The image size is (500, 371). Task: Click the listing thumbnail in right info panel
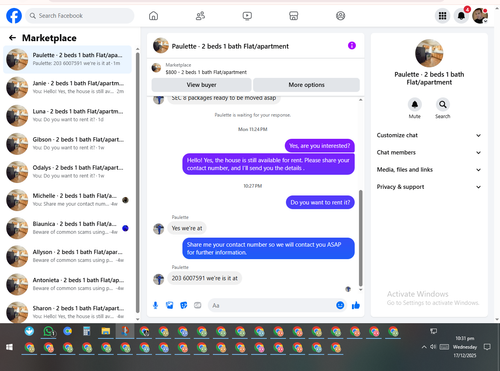click(429, 53)
